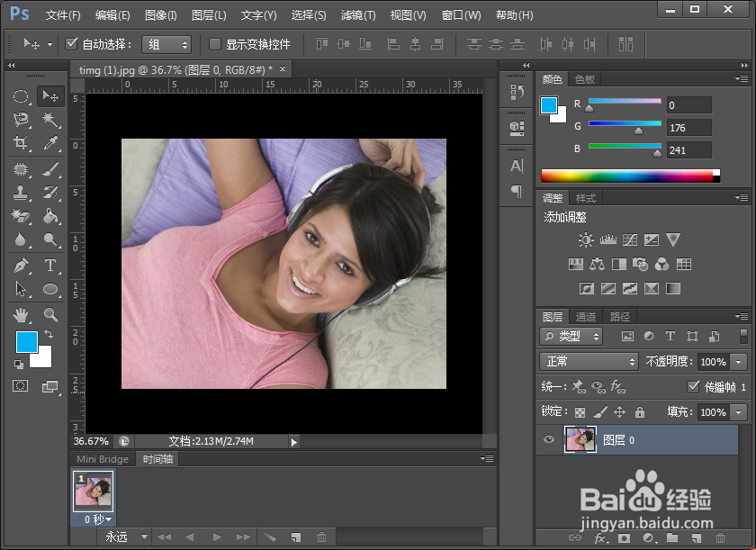Select the Blur tool

[21, 239]
